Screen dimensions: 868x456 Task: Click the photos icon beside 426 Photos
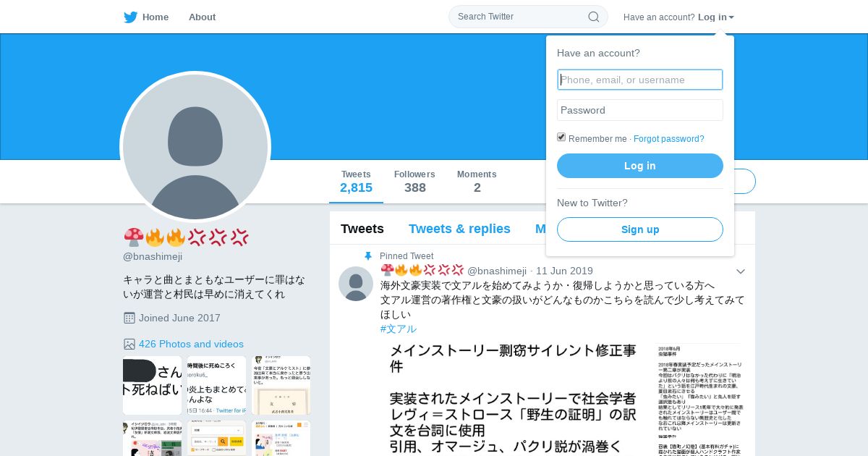129,344
